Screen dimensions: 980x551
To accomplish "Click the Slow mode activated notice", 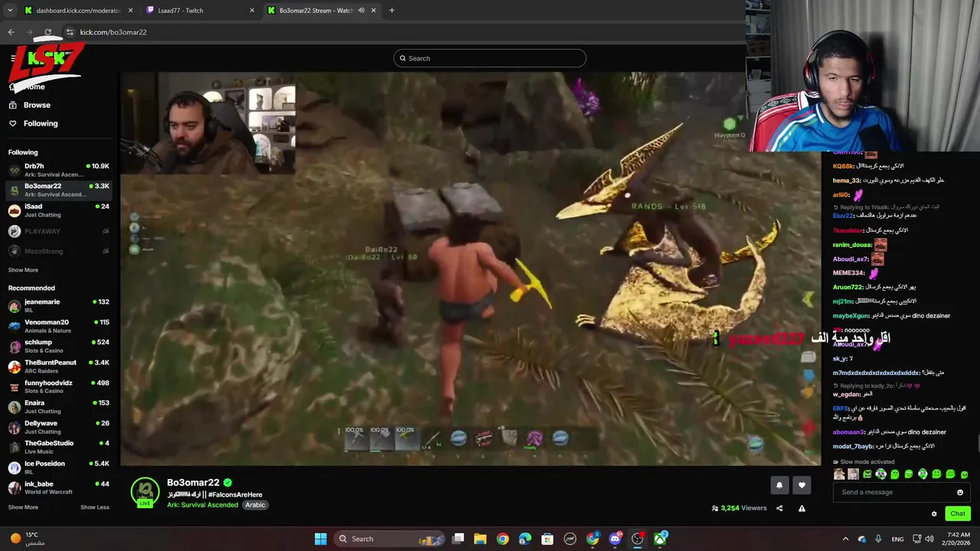I will [x=864, y=462].
